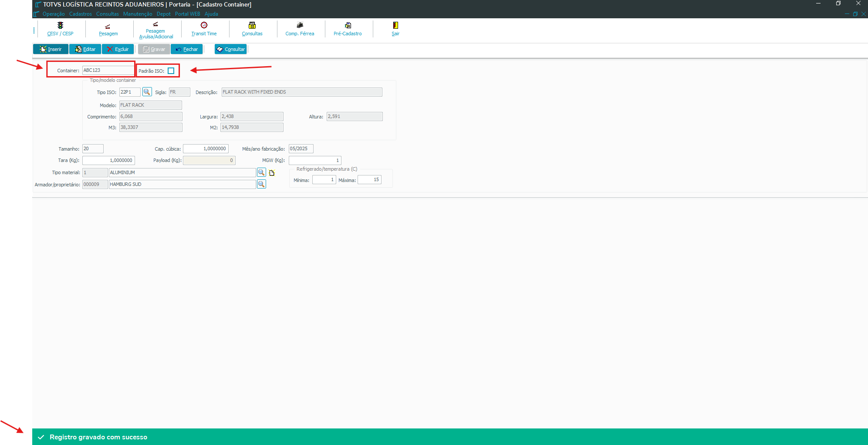The height and width of the screenshot is (445, 868).
Task: Click the Tamanho field
Action: (x=93, y=148)
